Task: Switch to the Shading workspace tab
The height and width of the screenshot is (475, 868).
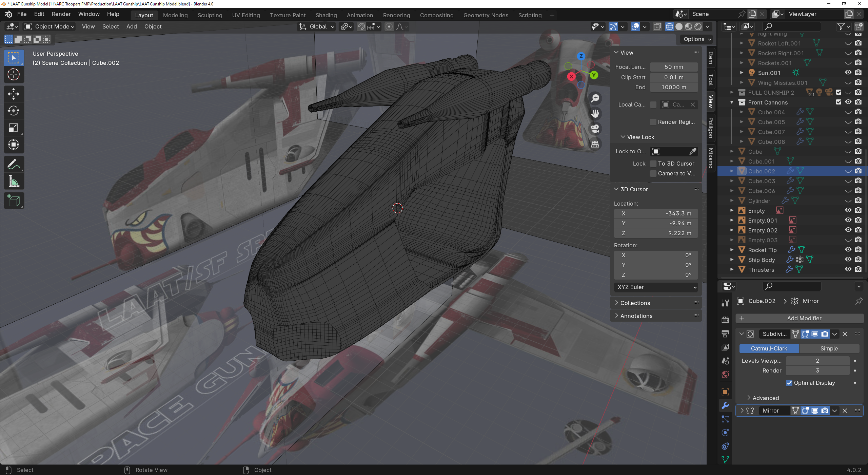Action: coord(326,15)
